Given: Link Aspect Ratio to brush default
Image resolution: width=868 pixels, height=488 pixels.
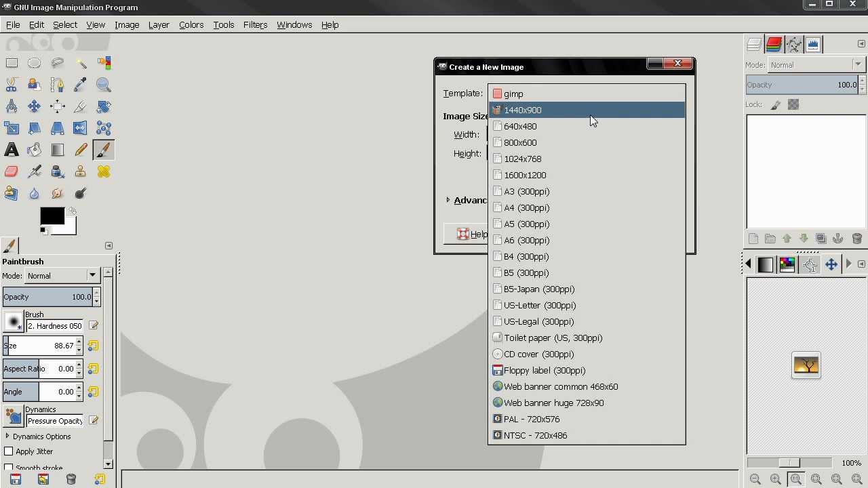Looking at the screenshot, I should pos(93,369).
